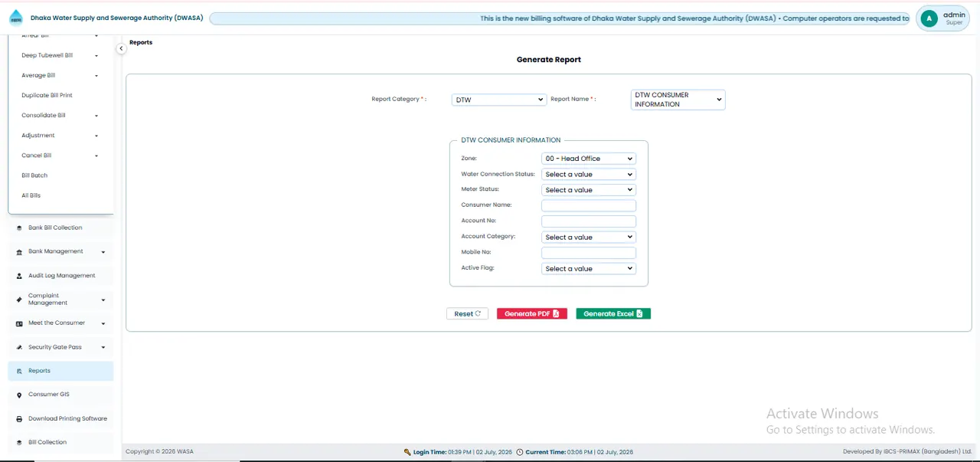Click the Generate Excel button
This screenshot has height=462, width=980.
tap(613, 314)
